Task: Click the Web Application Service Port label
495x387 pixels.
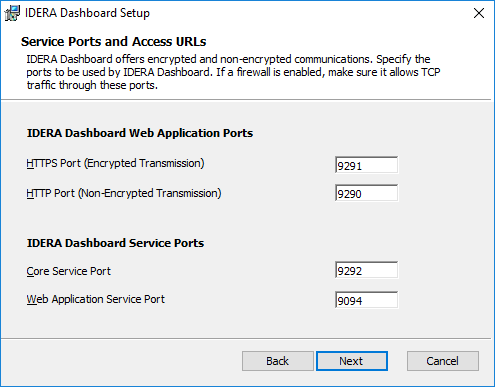Action: [96, 299]
